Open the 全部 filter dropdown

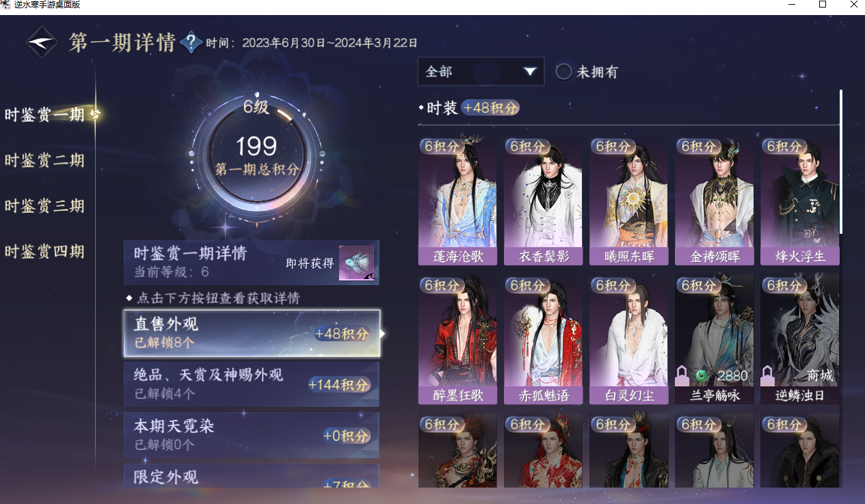tap(481, 71)
